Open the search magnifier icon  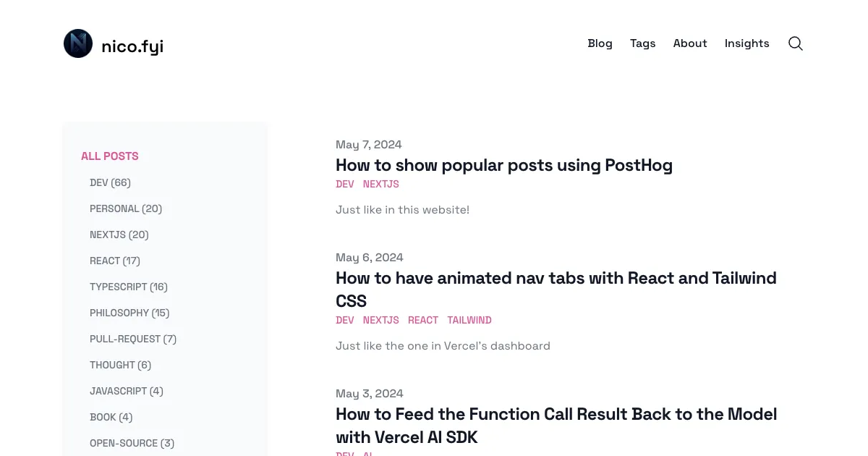(x=796, y=43)
